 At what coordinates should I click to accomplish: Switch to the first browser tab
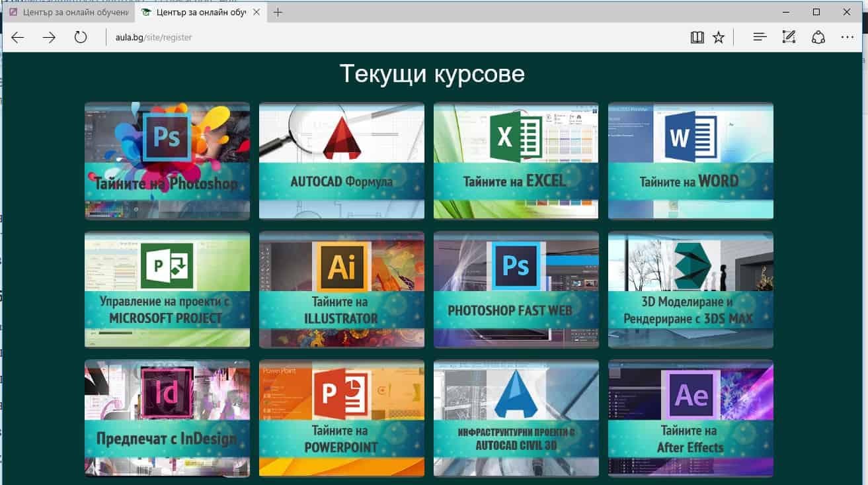tap(69, 13)
